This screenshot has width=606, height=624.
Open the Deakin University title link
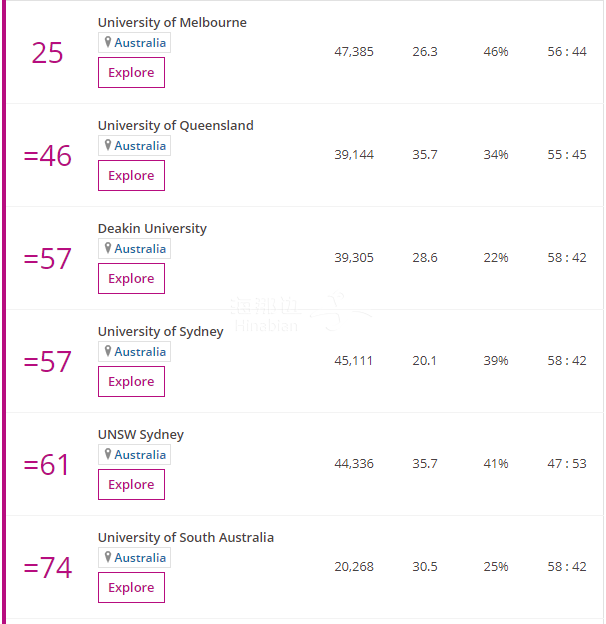tap(152, 229)
